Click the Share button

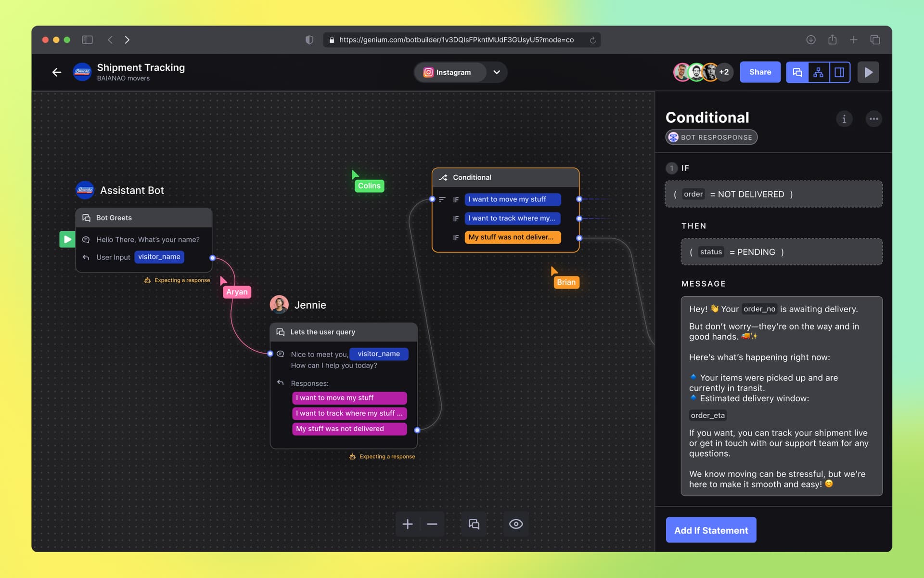click(x=760, y=72)
